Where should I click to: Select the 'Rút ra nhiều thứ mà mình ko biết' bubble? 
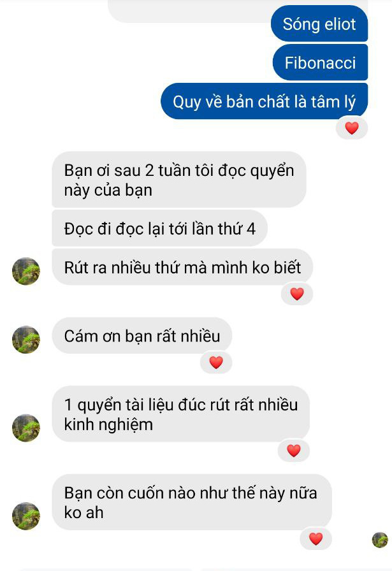tap(182, 267)
